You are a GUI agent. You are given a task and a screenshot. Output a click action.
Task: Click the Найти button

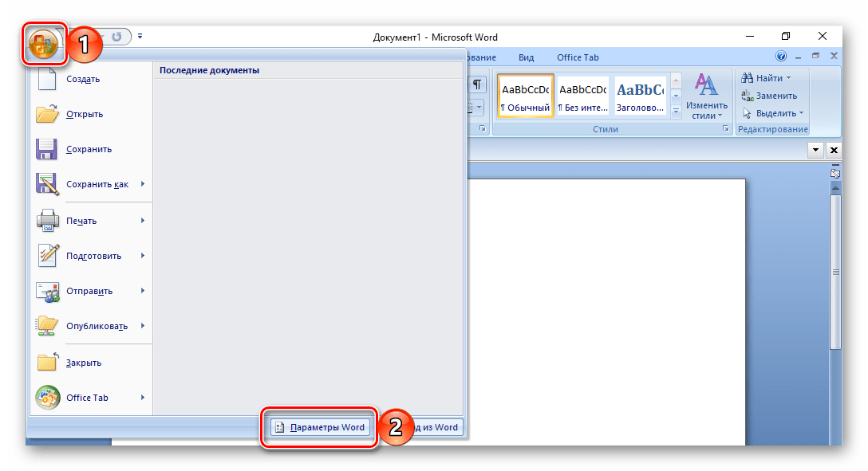coord(766,78)
